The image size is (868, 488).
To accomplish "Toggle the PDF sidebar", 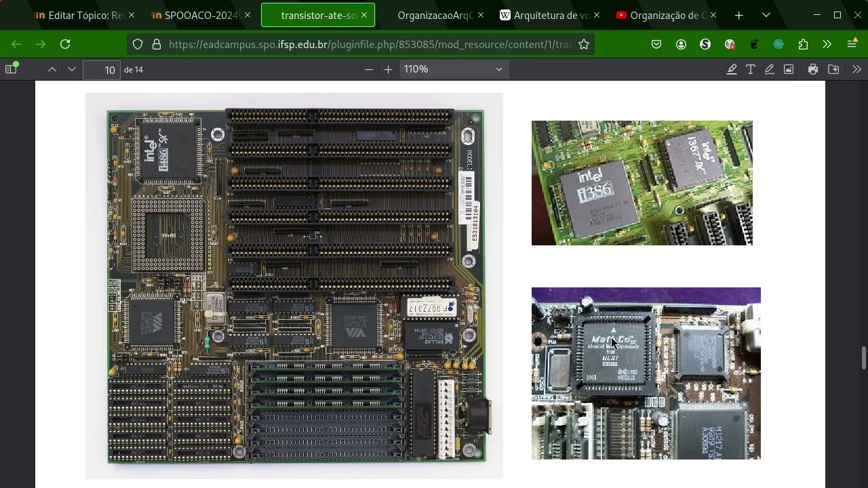I will coord(11,69).
